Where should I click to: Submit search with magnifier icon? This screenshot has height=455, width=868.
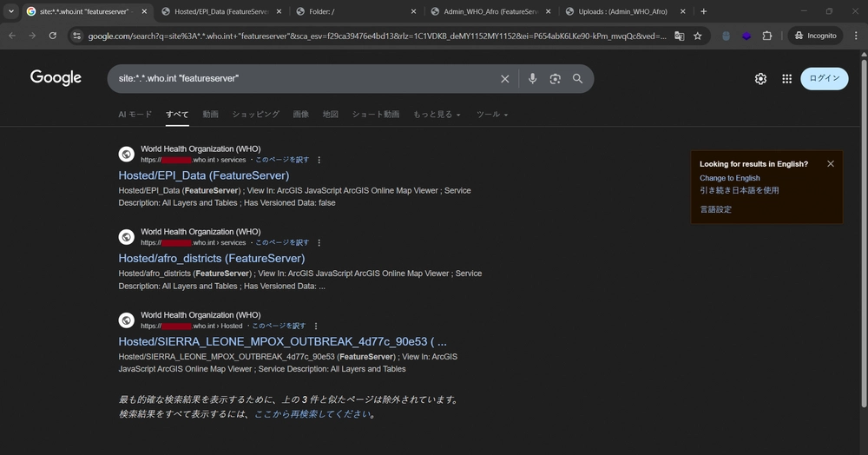click(x=577, y=79)
